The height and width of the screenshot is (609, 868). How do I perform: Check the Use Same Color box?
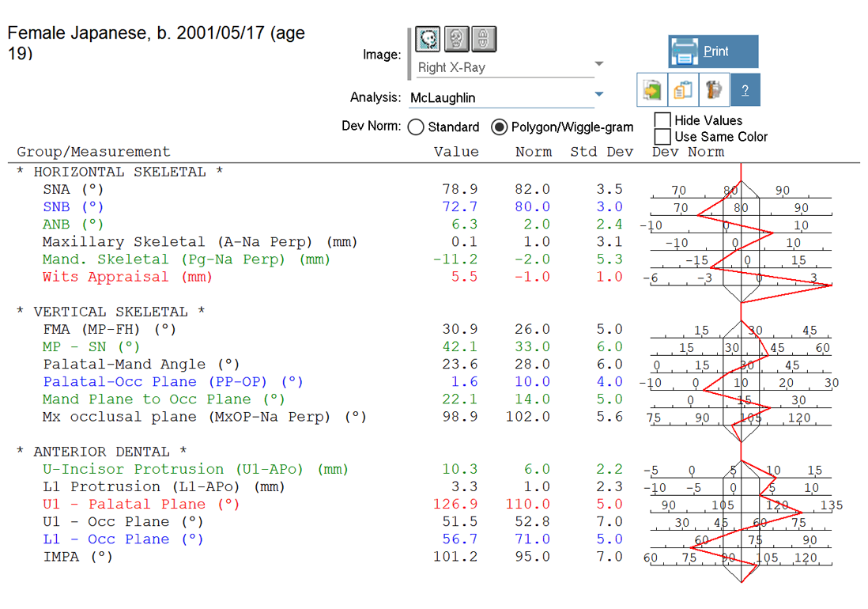coord(662,137)
